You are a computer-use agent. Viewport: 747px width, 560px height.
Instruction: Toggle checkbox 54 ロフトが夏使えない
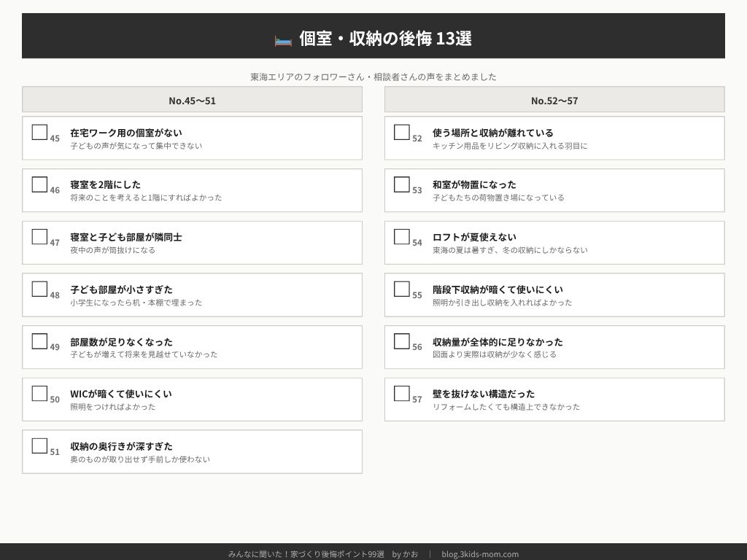[402, 236]
